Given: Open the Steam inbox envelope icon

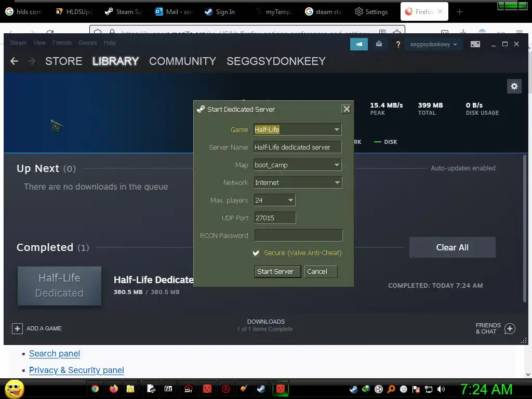Looking at the screenshot, I should (379, 44).
